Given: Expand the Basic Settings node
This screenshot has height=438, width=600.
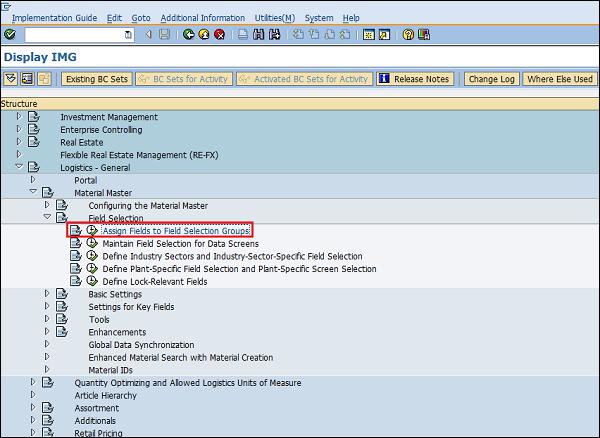Looking at the screenshot, I should click(45, 295).
